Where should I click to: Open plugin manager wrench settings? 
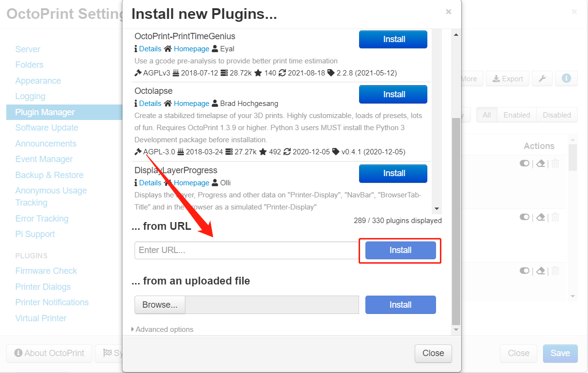(543, 78)
